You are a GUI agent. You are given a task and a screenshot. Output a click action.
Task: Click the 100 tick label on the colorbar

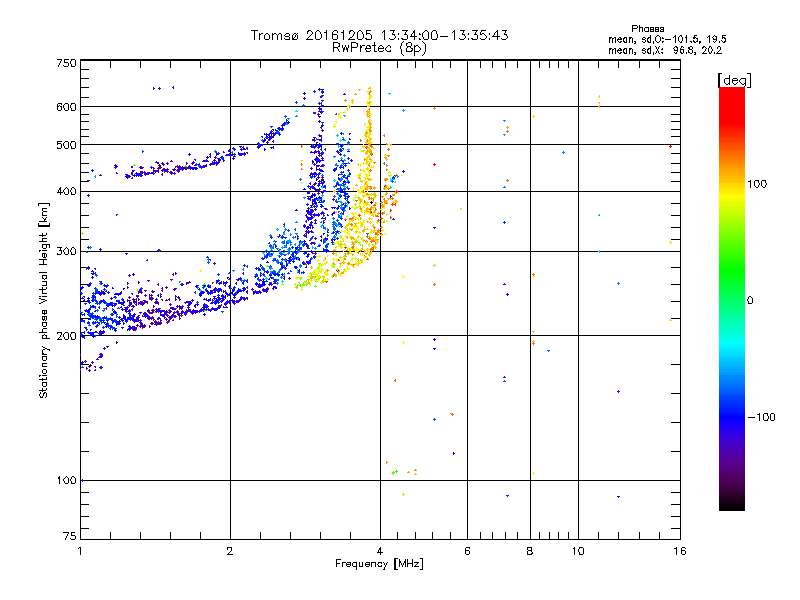point(758,184)
